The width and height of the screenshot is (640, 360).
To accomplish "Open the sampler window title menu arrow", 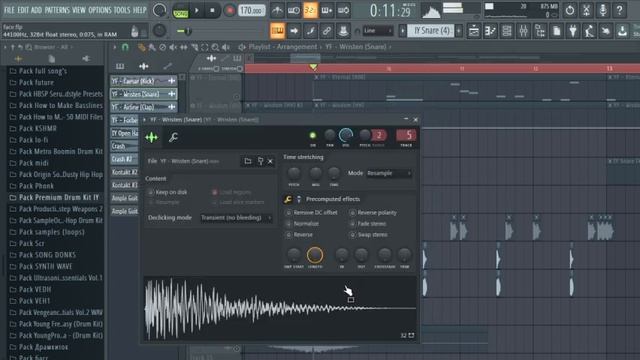I will click(144, 120).
